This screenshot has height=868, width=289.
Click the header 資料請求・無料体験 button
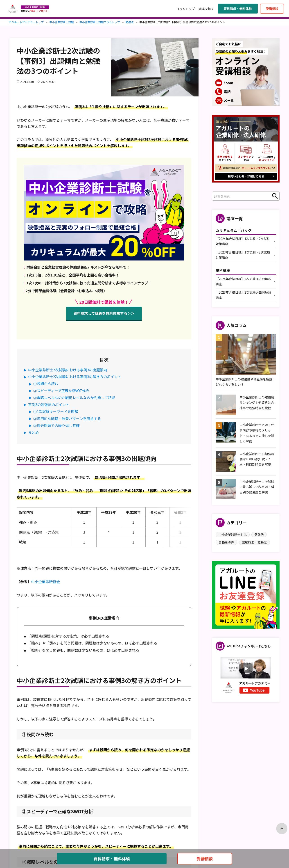click(x=237, y=8)
